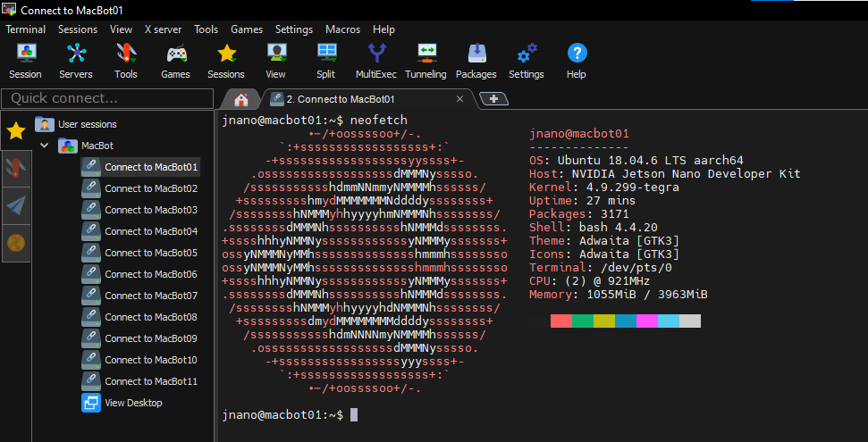Image resolution: width=868 pixels, height=442 pixels.
Task: Switch to the Home tab
Action: click(240, 98)
